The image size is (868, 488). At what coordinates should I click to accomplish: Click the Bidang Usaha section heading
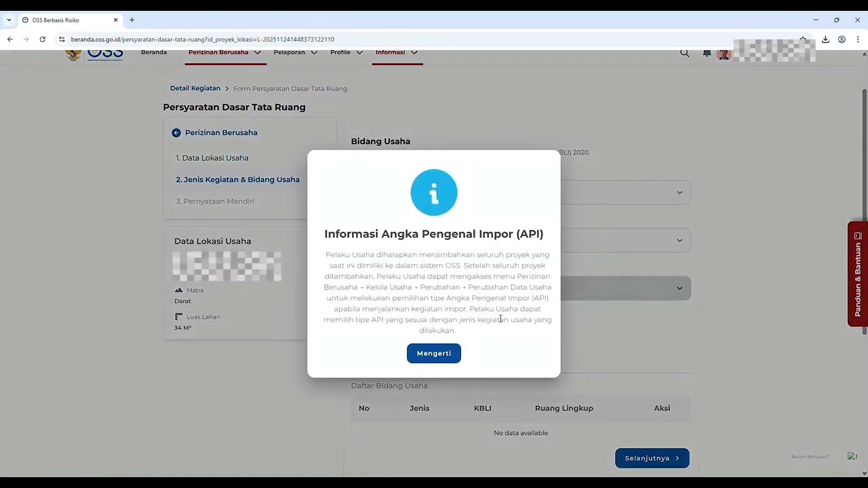380,141
